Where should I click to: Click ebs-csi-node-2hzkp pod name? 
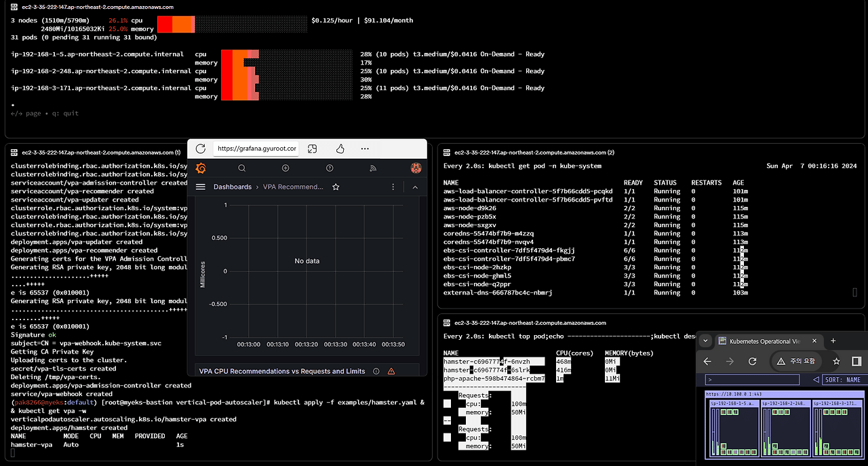pyautogui.click(x=477, y=267)
